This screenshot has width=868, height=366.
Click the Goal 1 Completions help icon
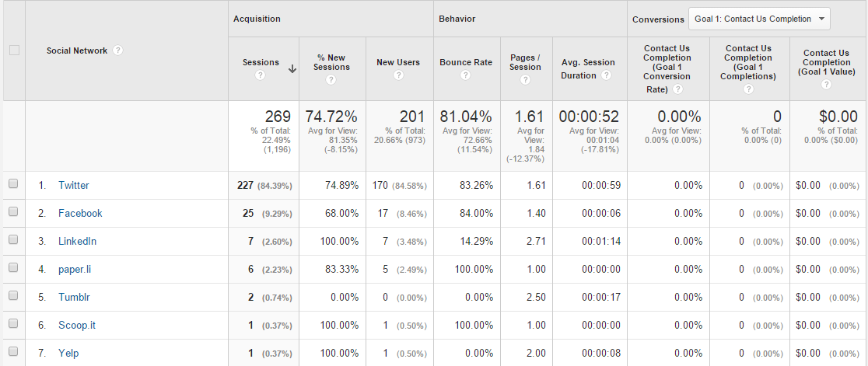coord(748,89)
